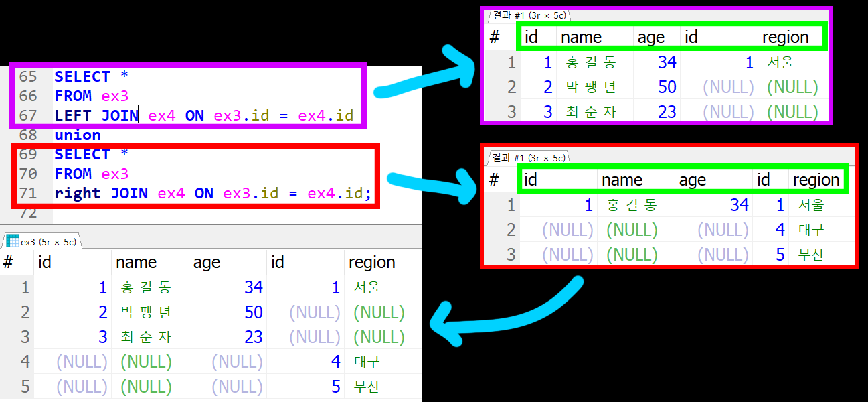Place cursor on the union keyword in the query

[x=78, y=135]
